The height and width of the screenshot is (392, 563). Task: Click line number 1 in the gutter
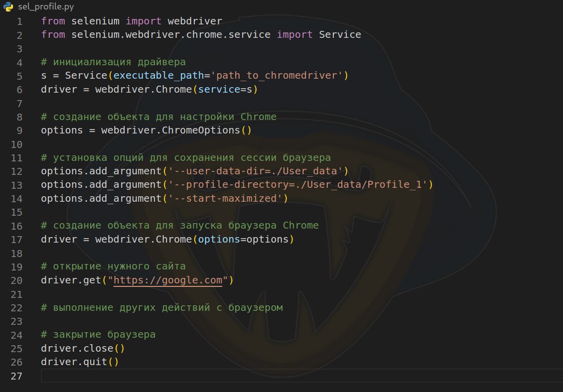[19, 21]
